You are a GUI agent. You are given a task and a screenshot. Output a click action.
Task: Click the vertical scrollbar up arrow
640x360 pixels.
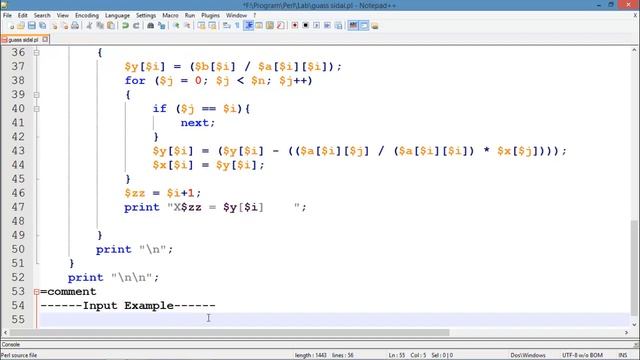(634, 50)
